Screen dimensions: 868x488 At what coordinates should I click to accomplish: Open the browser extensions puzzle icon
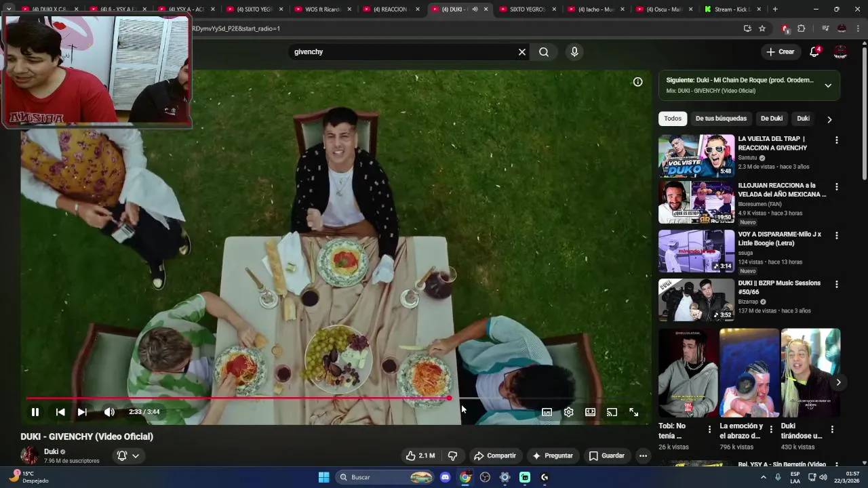pyautogui.click(x=802, y=28)
